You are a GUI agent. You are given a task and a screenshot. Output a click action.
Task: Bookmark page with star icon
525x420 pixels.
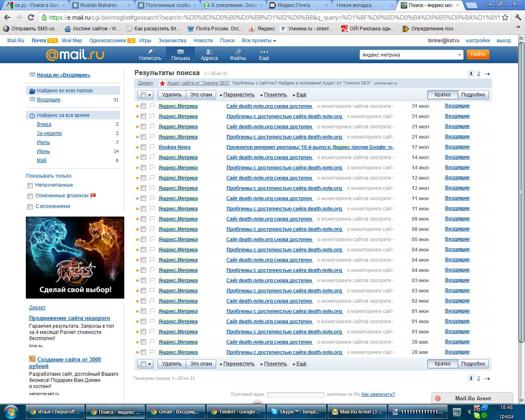pyautogui.click(x=505, y=18)
